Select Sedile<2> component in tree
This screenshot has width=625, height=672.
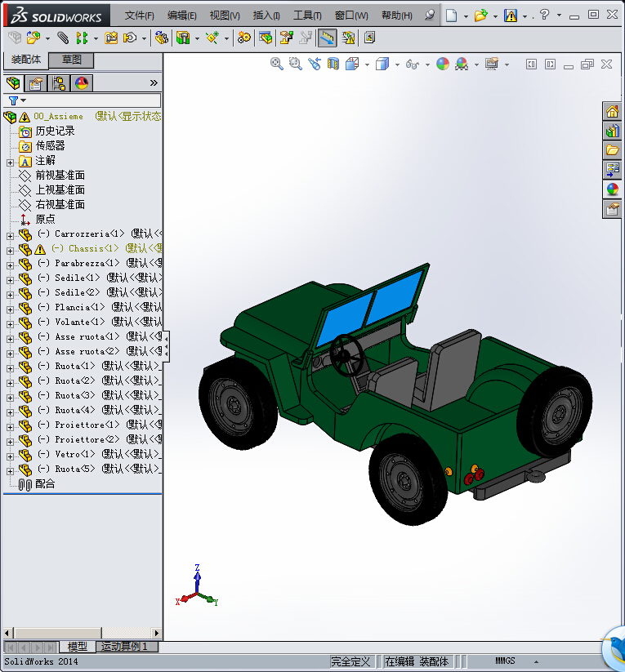(x=78, y=292)
